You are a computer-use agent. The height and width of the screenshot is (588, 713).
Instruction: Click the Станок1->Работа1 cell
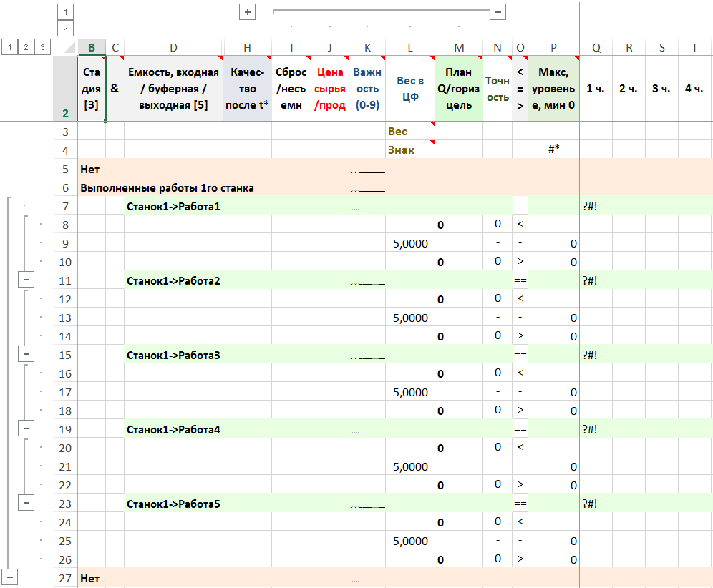pos(173,207)
